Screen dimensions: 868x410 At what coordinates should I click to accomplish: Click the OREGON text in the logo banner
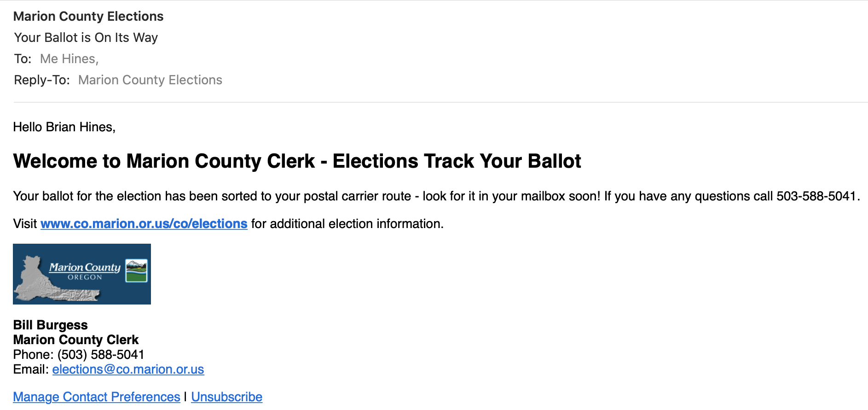[85, 277]
